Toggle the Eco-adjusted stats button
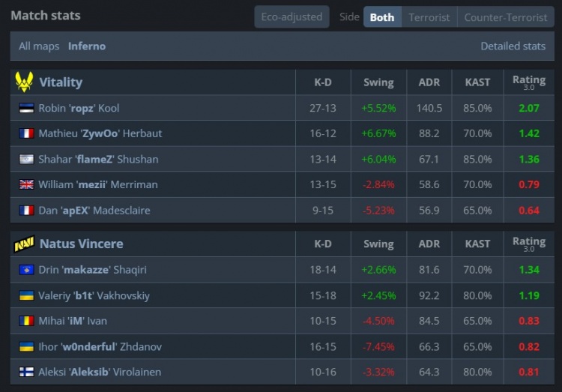This screenshot has height=392, width=562. tap(291, 16)
